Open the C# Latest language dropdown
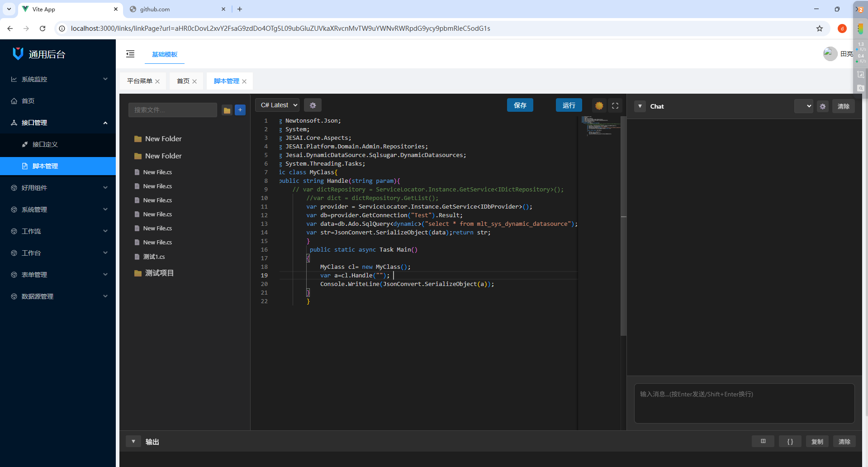 click(277, 105)
